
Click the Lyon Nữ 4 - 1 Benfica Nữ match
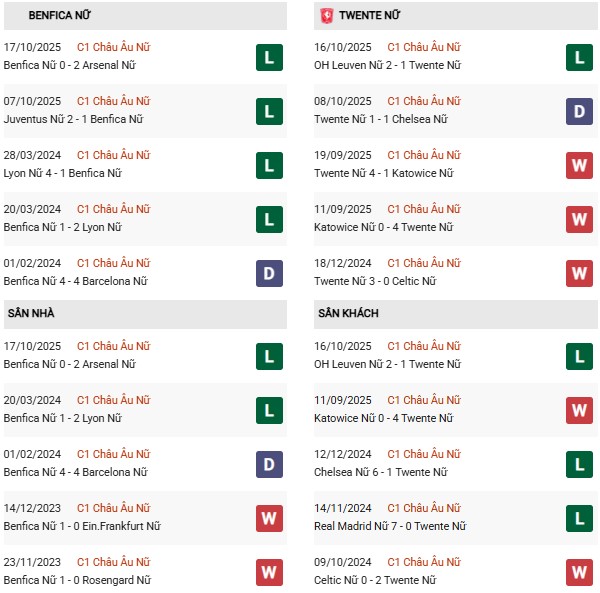pyautogui.click(x=68, y=173)
